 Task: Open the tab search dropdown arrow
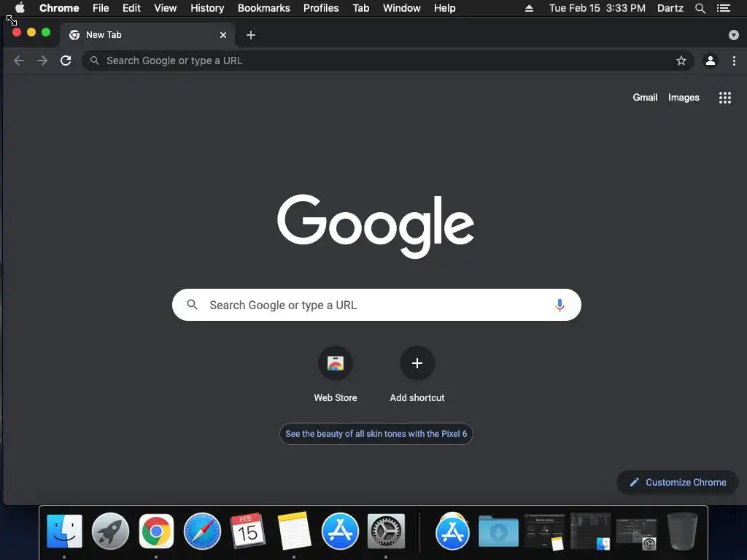[x=734, y=35]
